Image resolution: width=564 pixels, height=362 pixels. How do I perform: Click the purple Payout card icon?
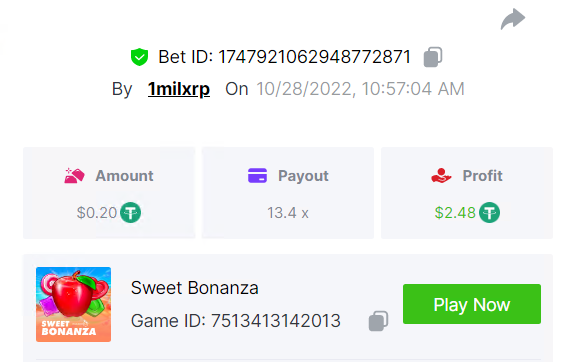tap(257, 176)
